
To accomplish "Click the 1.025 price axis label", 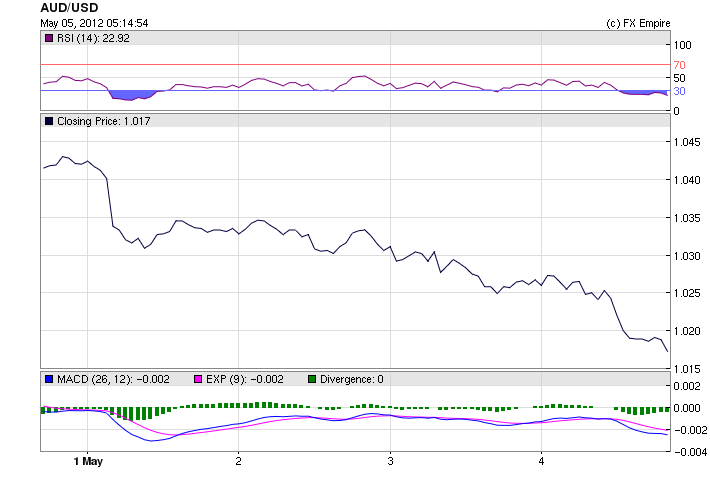I will (687, 293).
